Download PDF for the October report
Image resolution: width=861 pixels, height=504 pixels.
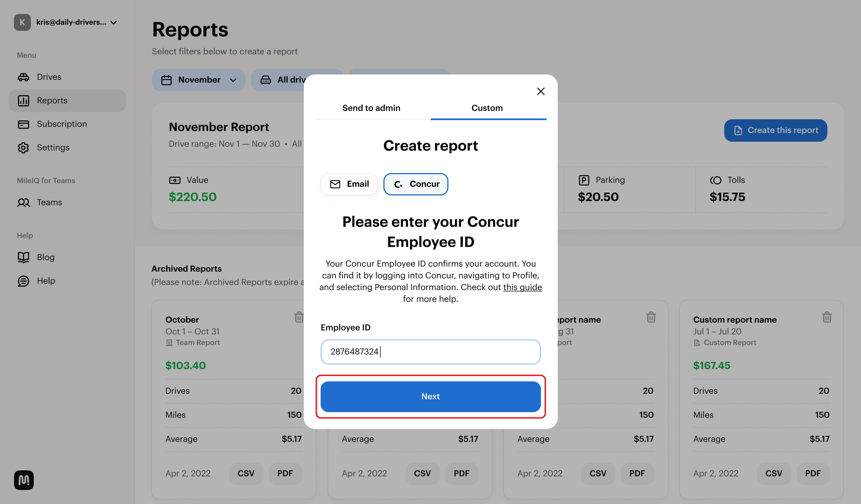(x=285, y=474)
